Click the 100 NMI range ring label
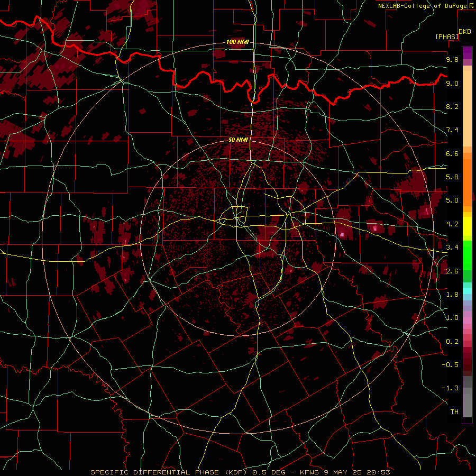This screenshot has height=476, width=476. [x=237, y=42]
